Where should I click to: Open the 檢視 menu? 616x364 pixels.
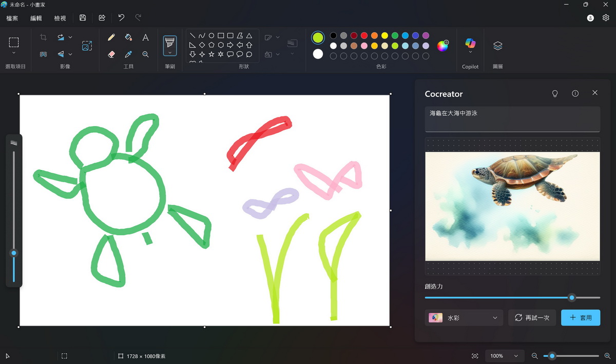(x=60, y=18)
